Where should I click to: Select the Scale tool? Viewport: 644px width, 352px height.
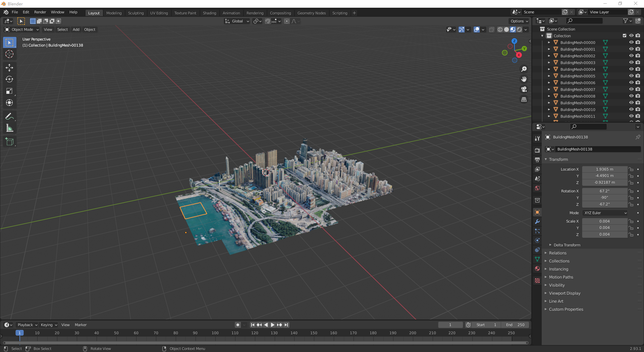pos(9,91)
